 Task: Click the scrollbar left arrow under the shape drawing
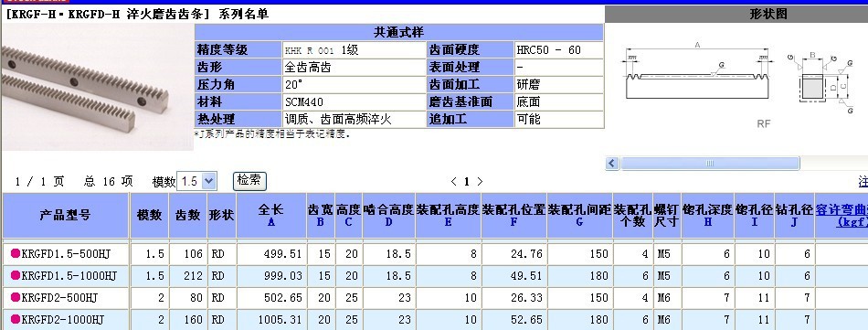coord(612,164)
